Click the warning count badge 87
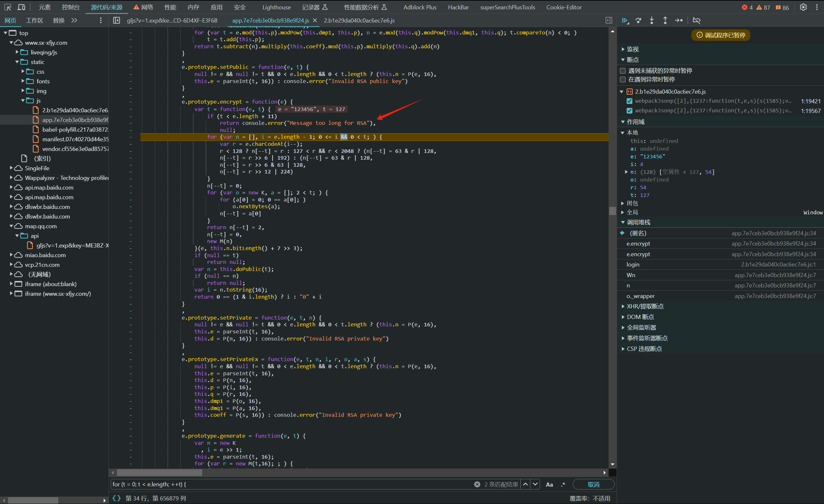824x504 pixels. pyautogui.click(x=763, y=7)
